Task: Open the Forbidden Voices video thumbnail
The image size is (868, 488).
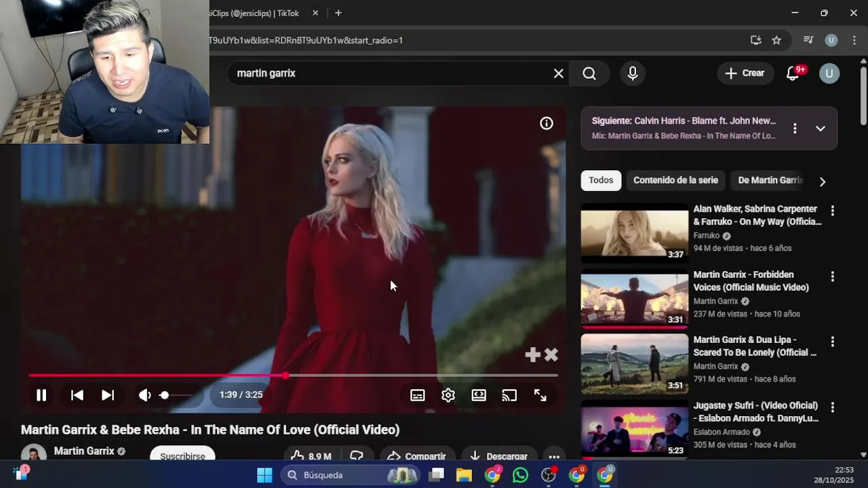Action: (635, 299)
